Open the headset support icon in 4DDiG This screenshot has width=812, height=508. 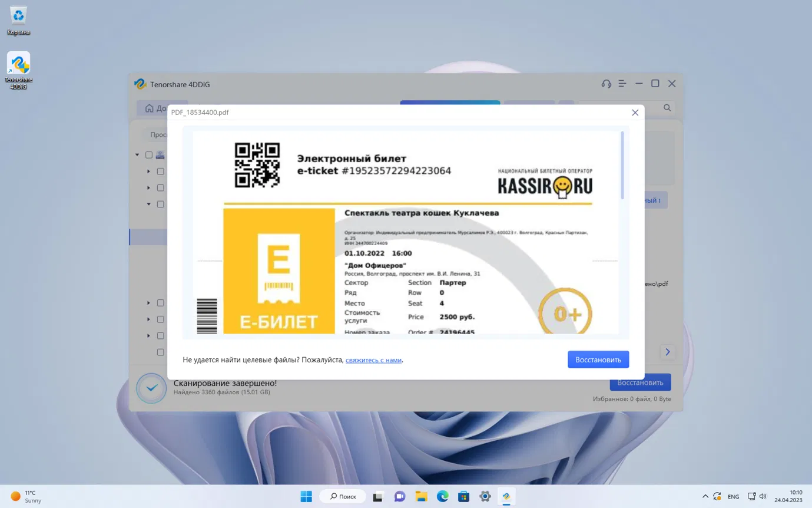[606, 84]
